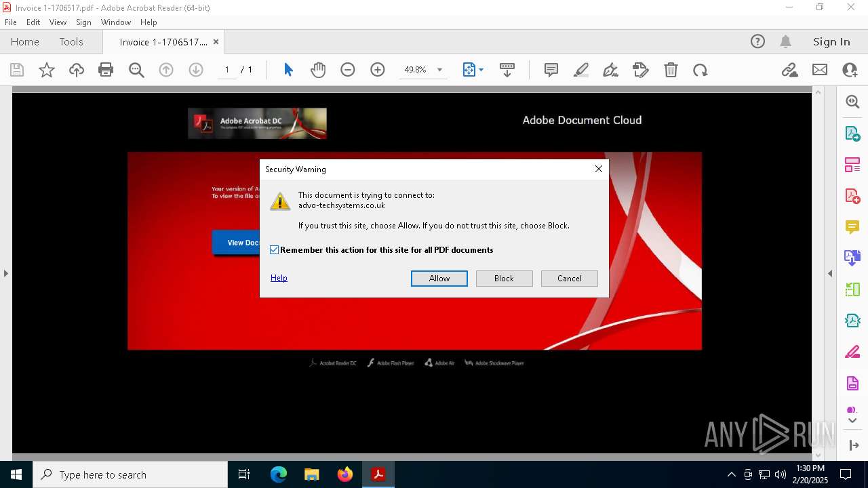The width and height of the screenshot is (868, 488).
Task: Collapse right pane arrow
Action: coord(830,274)
